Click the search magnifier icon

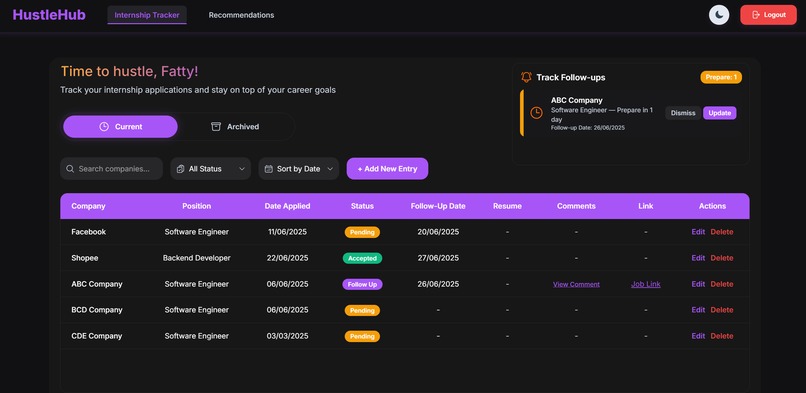pos(70,169)
